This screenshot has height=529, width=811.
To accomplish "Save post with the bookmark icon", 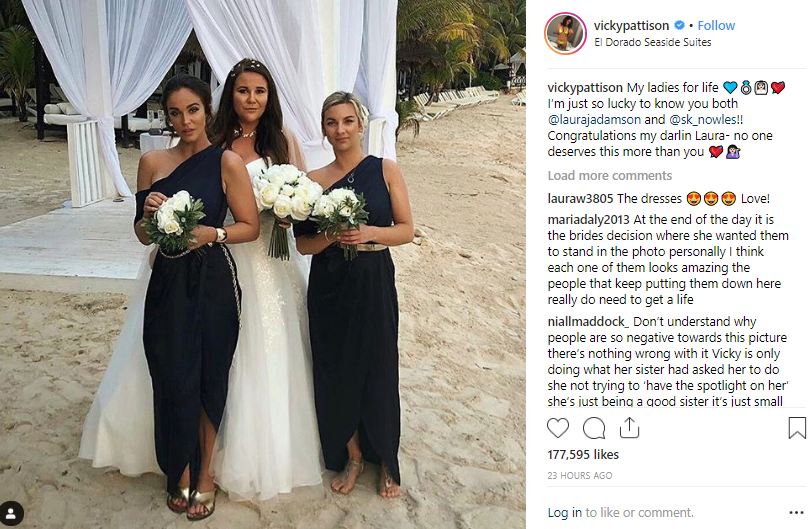I will 797,428.
